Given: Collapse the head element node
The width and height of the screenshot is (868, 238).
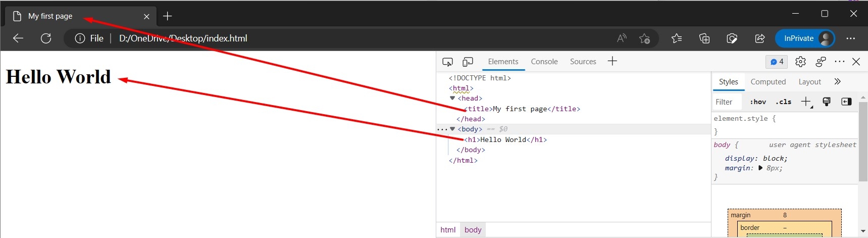Looking at the screenshot, I should point(452,99).
